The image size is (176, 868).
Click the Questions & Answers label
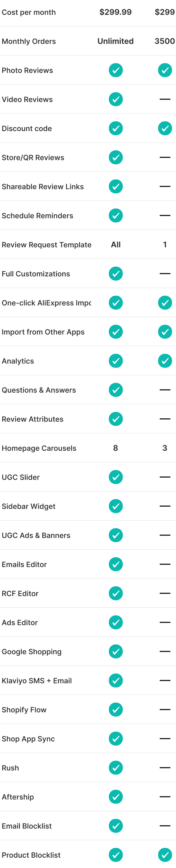[39, 390]
